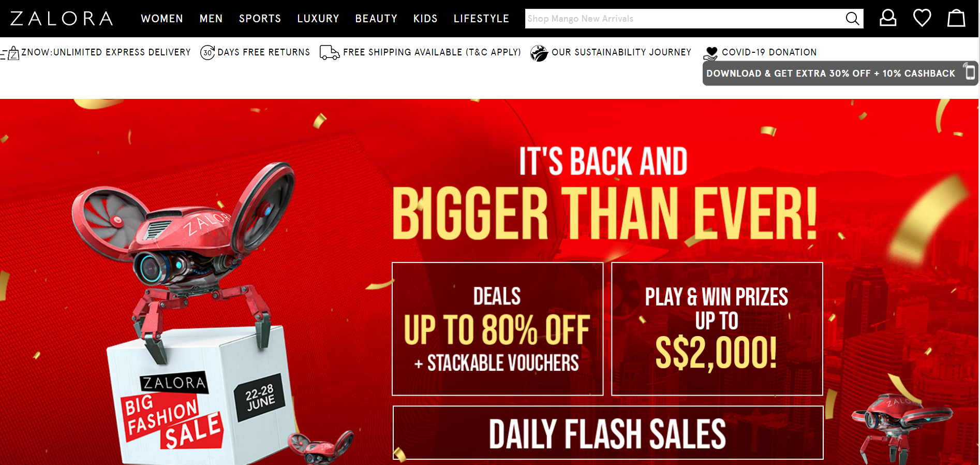Click the ZALORA logo
The height and width of the screenshot is (465, 980).
pyautogui.click(x=62, y=19)
